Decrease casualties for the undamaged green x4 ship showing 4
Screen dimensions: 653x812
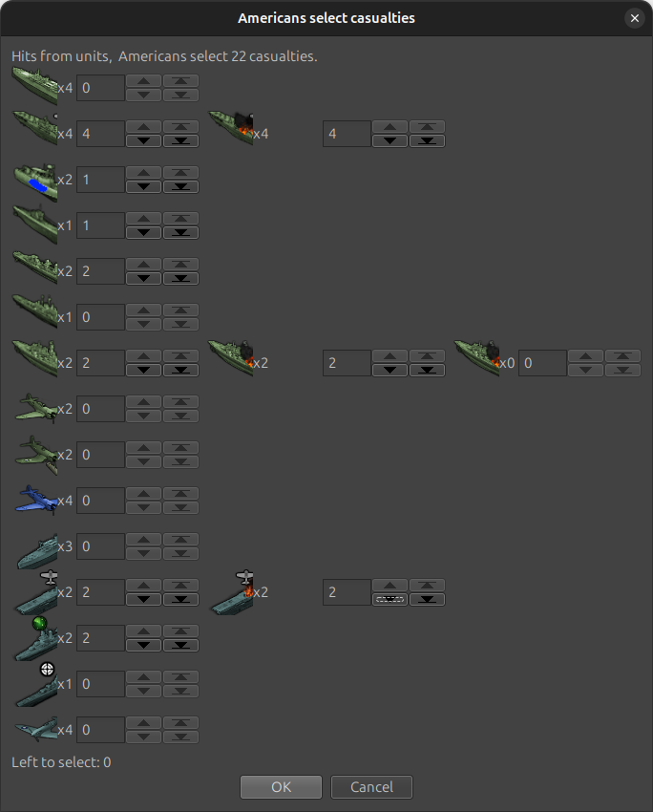(x=144, y=140)
